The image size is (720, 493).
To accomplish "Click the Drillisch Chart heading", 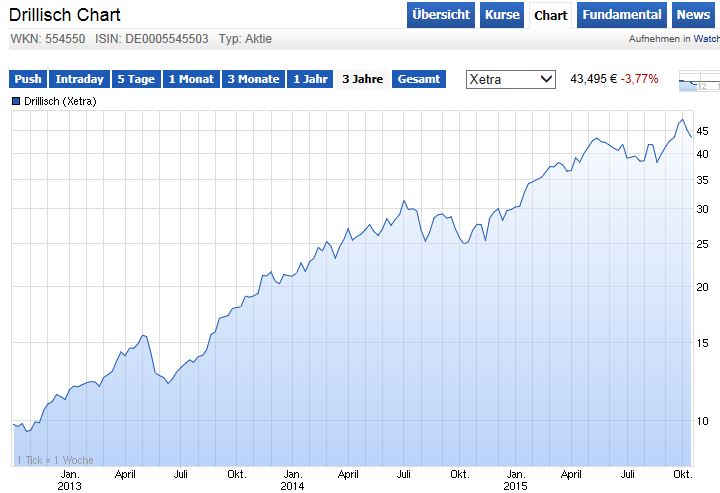I will pyautogui.click(x=65, y=15).
